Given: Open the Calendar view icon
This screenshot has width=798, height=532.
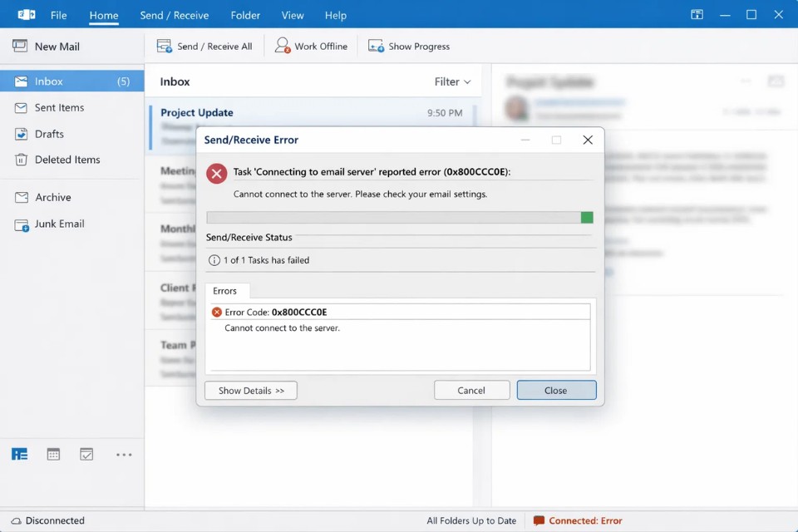Looking at the screenshot, I should (53, 454).
